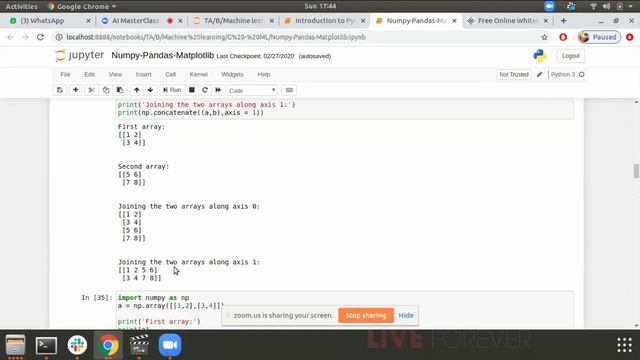Restart kernel and run all cells icon
640x360 pixels.
[x=218, y=90]
